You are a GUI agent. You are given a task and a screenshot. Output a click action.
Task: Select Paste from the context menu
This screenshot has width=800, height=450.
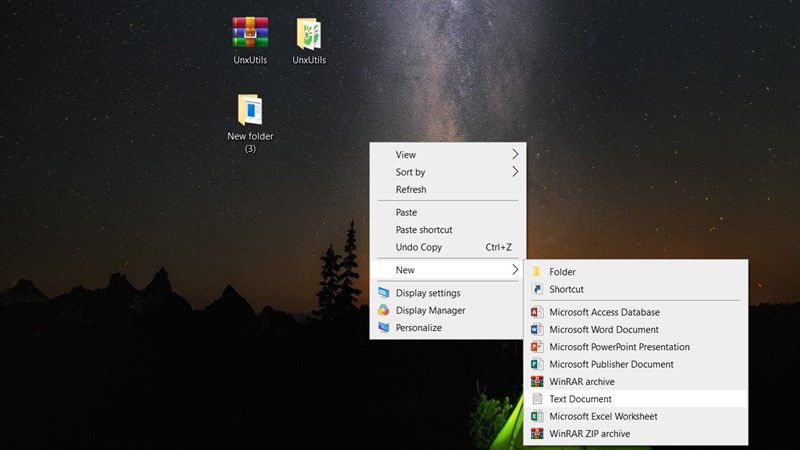tap(406, 212)
